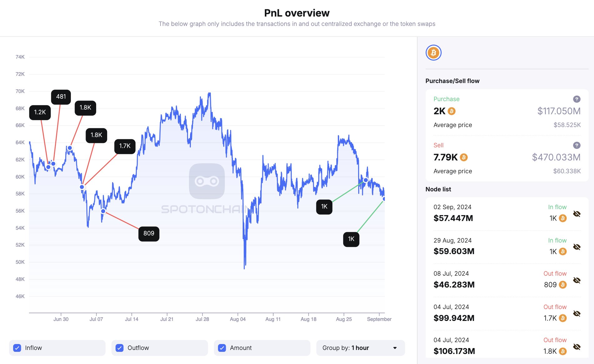Click the 481 outflow chart label
Viewport: 594px width, 364px height.
click(x=61, y=97)
